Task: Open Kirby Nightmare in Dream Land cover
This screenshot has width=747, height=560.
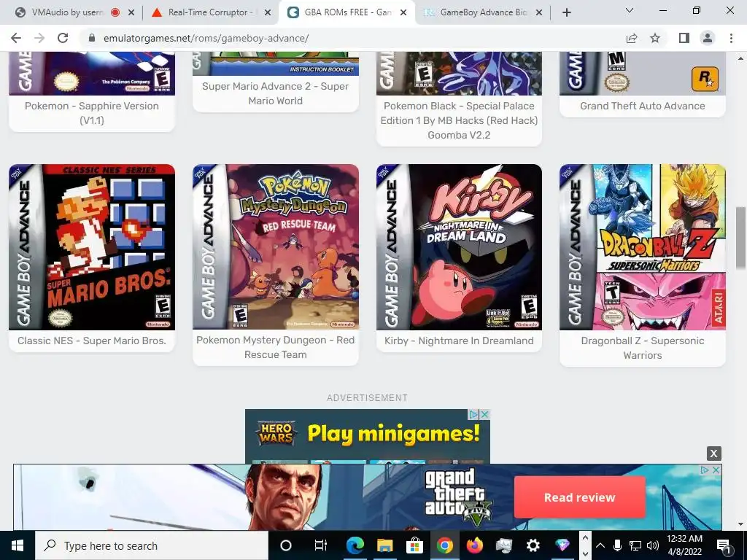Action: point(460,247)
